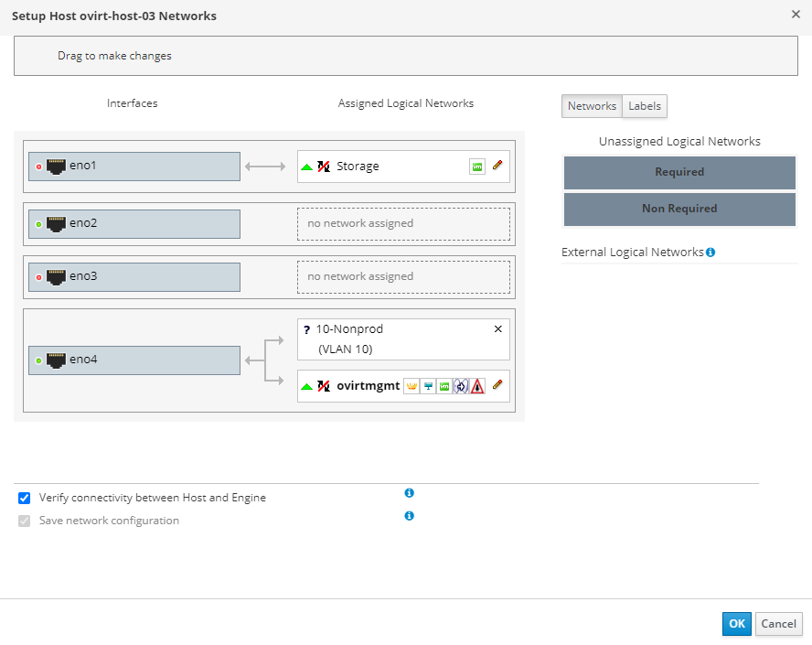Click the crown management icon on ovirtmgmt
The width and height of the screenshot is (812, 645).
click(411, 386)
